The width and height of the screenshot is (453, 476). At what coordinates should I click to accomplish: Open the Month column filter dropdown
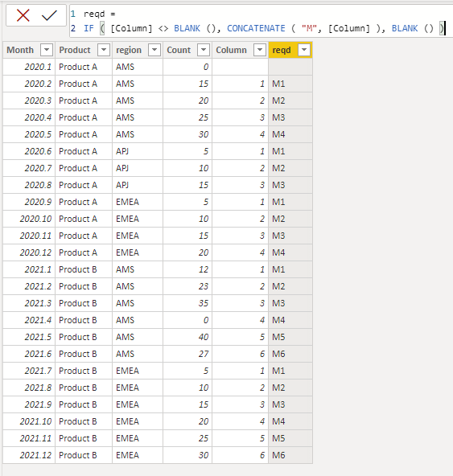click(47, 50)
